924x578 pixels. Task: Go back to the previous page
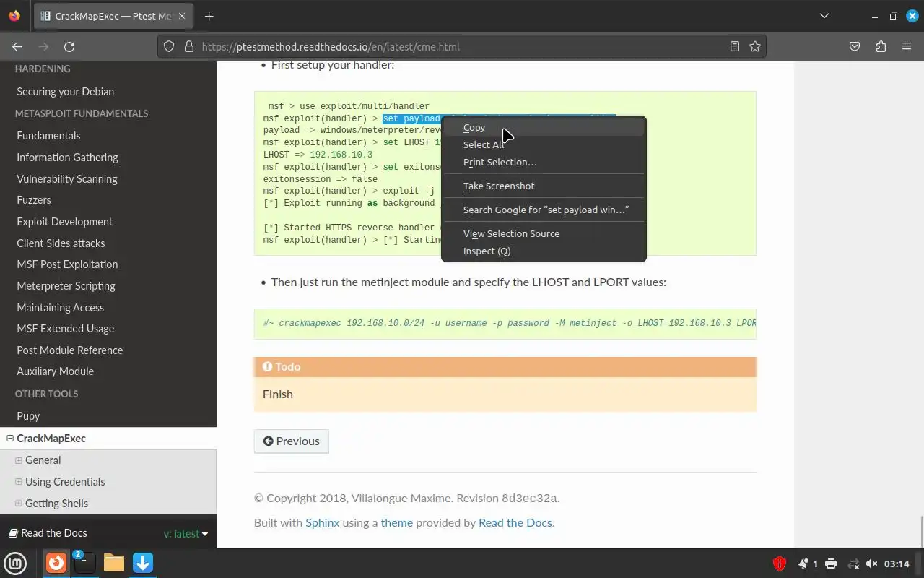[x=17, y=46]
